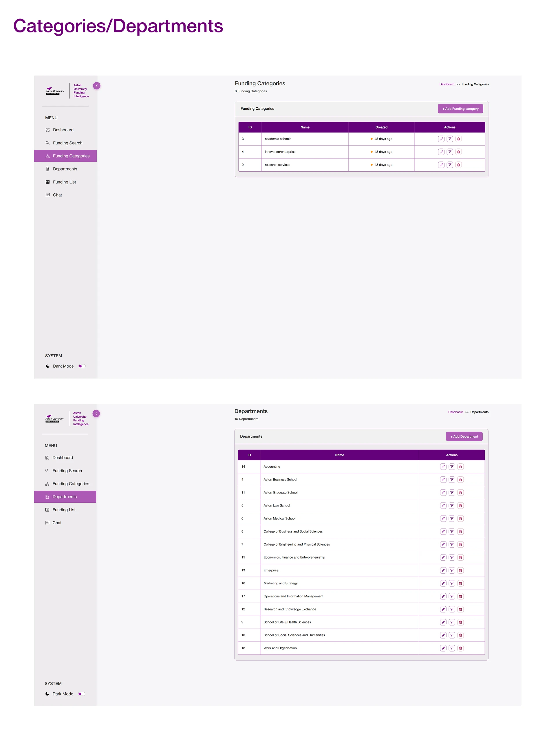Open the highlighted Departments menu item
Screen dimensions: 556x756
pos(65,497)
